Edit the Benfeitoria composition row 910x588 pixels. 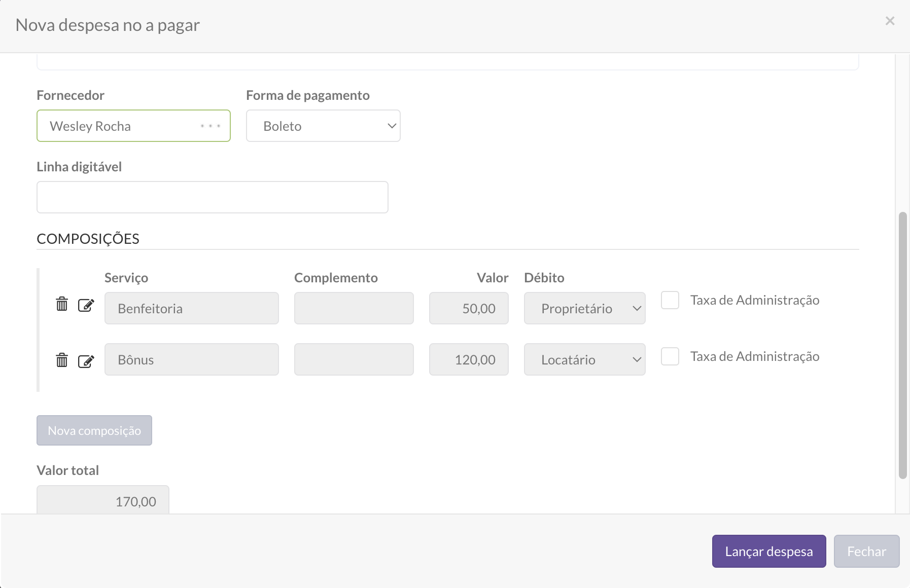click(x=86, y=305)
